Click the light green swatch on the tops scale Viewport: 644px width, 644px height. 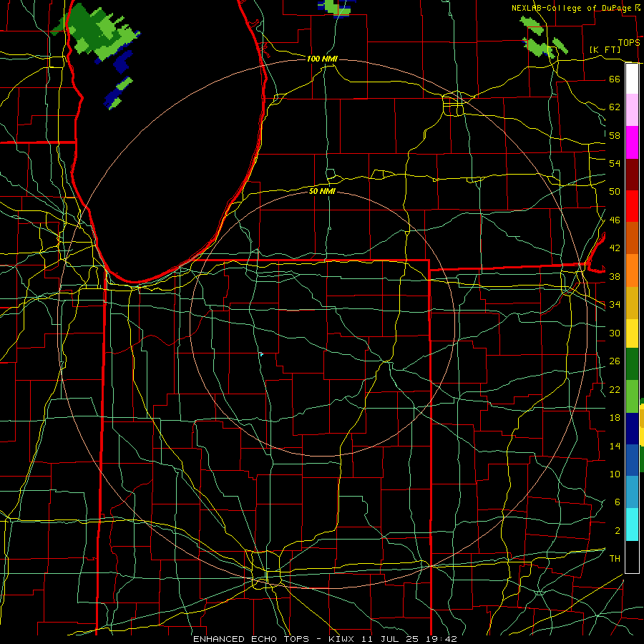click(632, 396)
